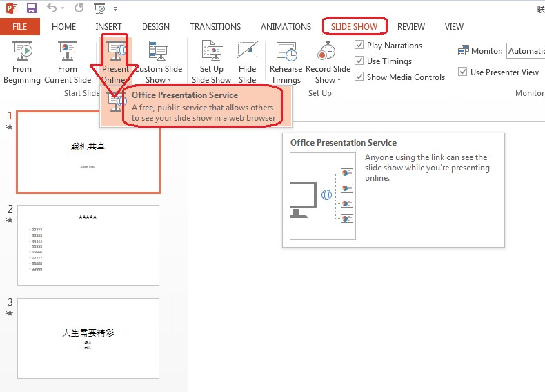
Task: Switch to the DESIGN tab
Action: 156,27
